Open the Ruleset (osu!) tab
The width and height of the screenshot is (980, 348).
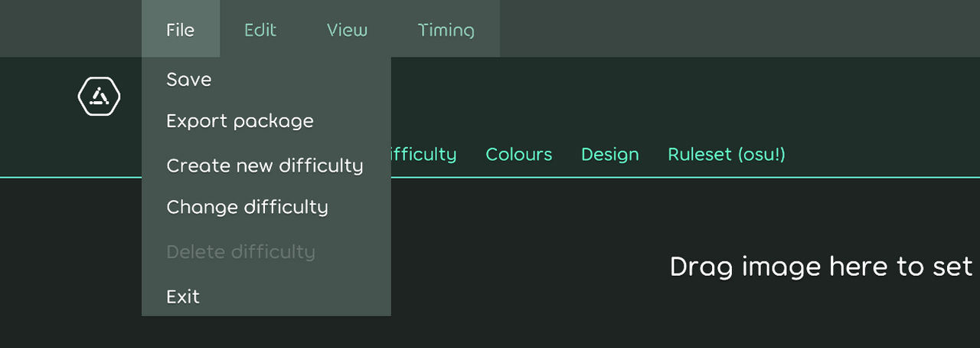(x=727, y=154)
